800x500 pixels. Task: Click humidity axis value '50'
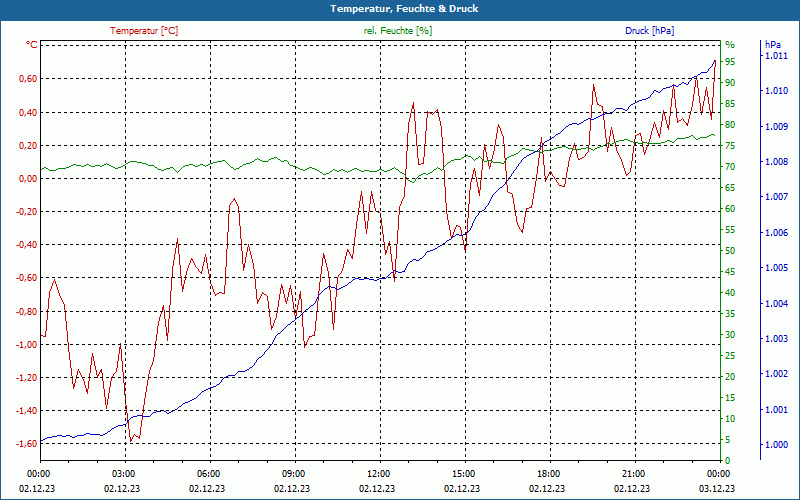tap(730, 251)
